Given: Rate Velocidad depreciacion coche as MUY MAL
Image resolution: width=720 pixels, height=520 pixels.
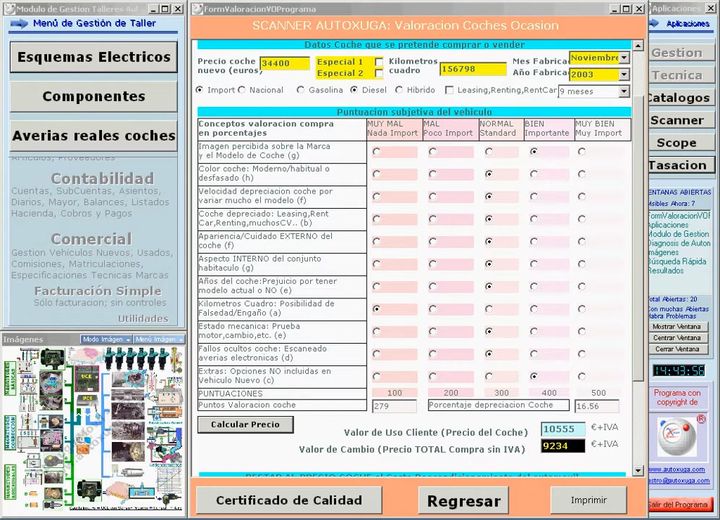Looking at the screenshot, I should click(377, 196).
